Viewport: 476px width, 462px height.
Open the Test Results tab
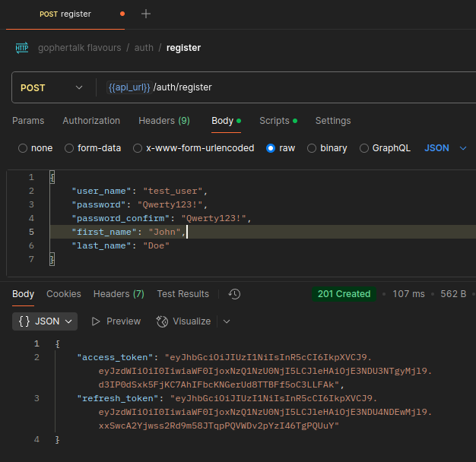click(x=183, y=294)
